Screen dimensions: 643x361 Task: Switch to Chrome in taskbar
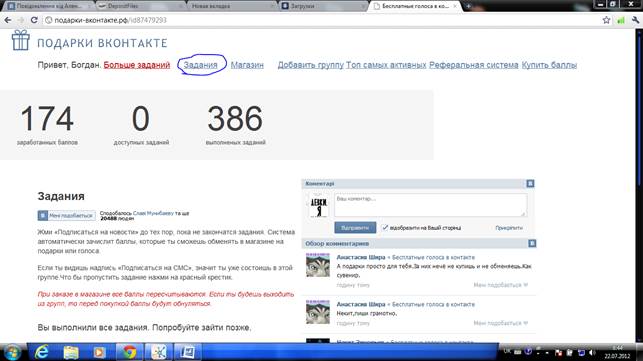coord(129,352)
